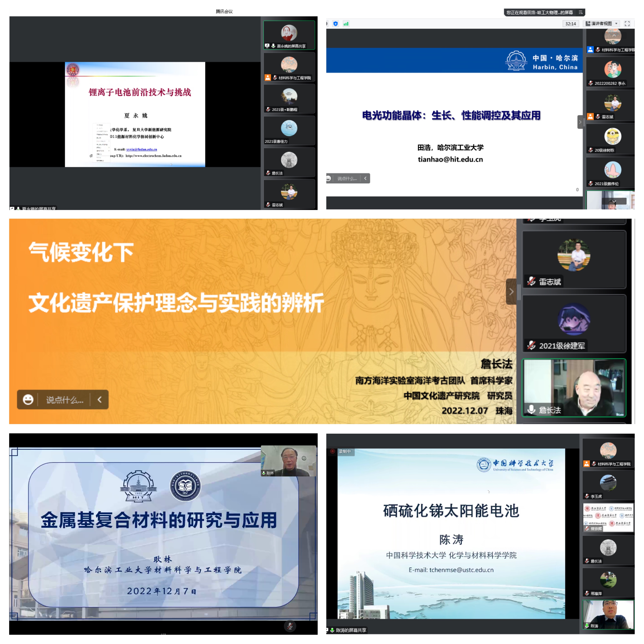Click 夏永姚的屏幕共享 participant tile
Image resolution: width=644 pixels, height=644 pixels.
point(289,35)
